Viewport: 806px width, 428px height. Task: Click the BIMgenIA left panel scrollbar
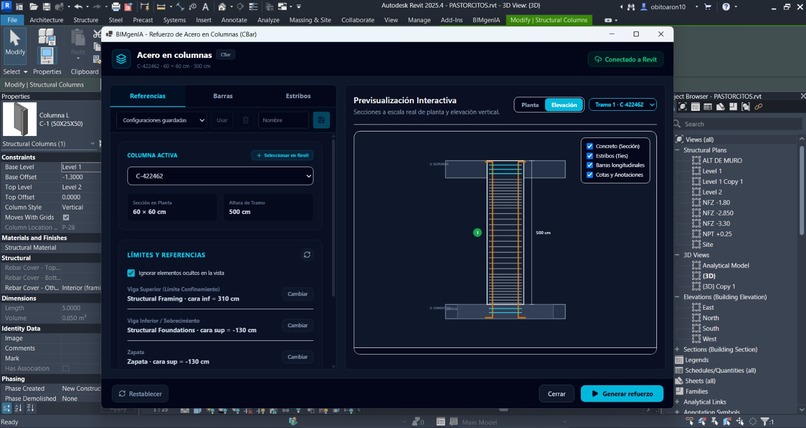coord(334,216)
